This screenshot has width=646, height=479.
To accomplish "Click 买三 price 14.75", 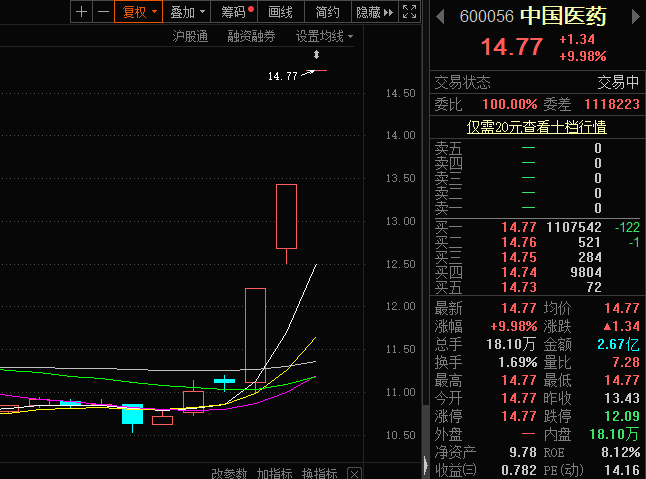I will [519, 257].
